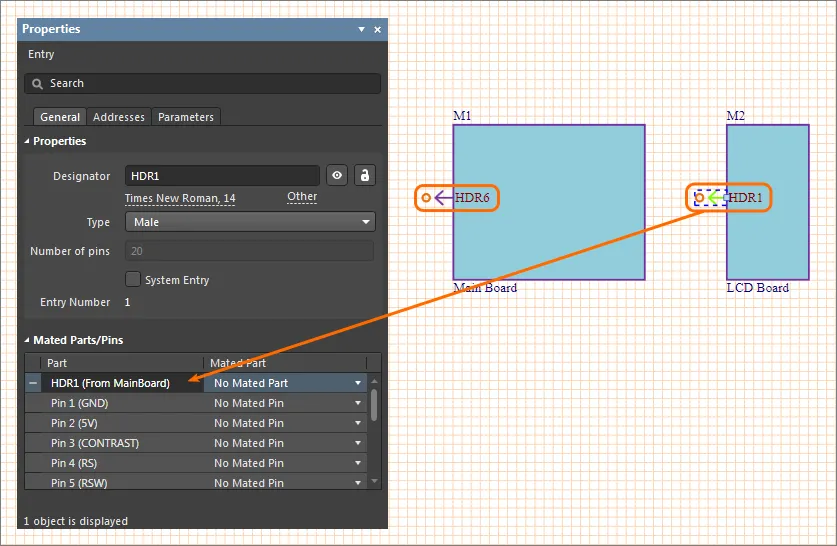Toggle designator visibility eye icon
837x546 pixels.
tap(337, 175)
